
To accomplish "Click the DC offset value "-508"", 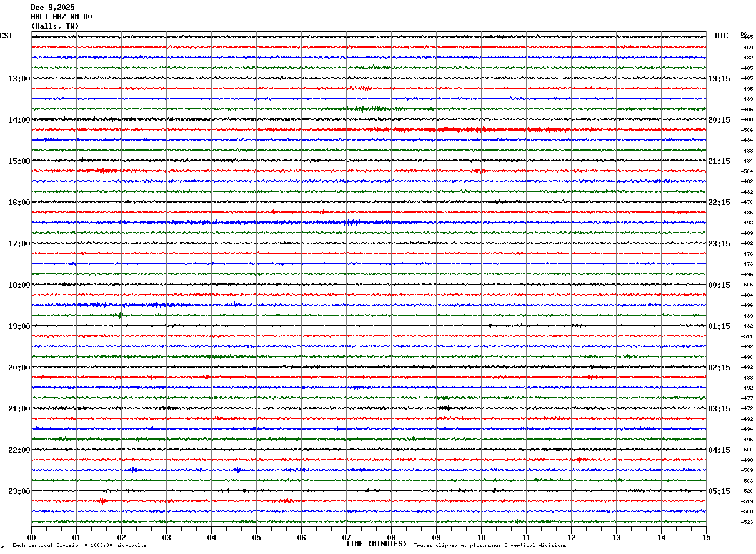I will click(x=747, y=511).
